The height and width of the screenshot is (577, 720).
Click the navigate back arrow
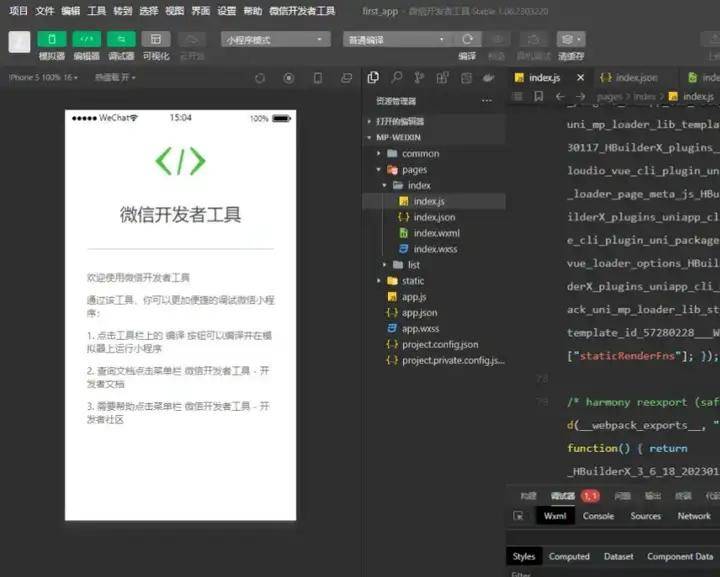pos(560,96)
